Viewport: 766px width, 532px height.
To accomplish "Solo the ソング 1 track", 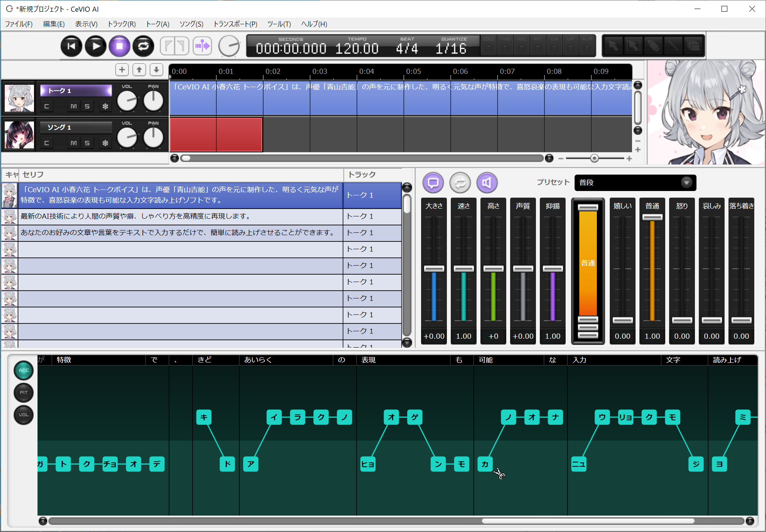I will pos(87,143).
